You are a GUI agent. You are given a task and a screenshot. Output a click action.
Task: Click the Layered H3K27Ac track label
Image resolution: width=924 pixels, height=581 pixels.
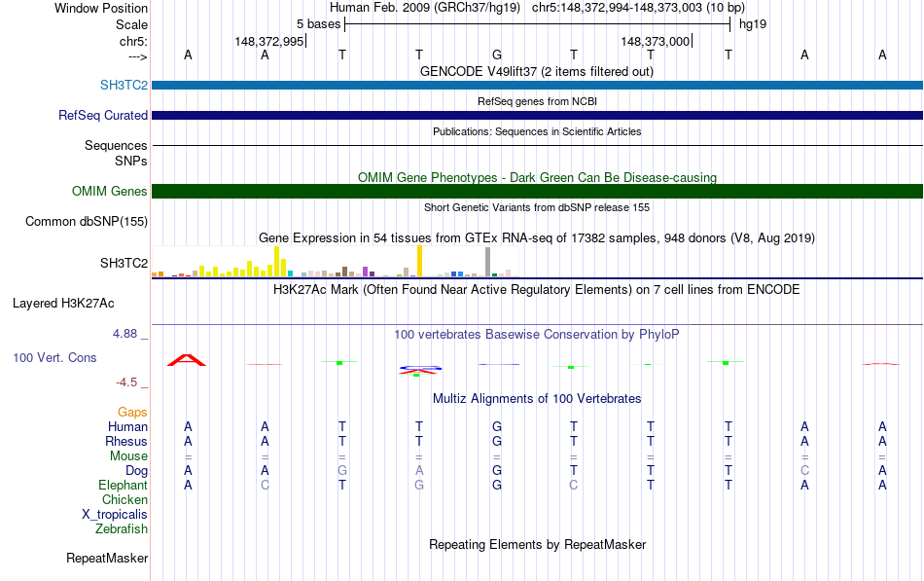pyautogui.click(x=63, y=304)
